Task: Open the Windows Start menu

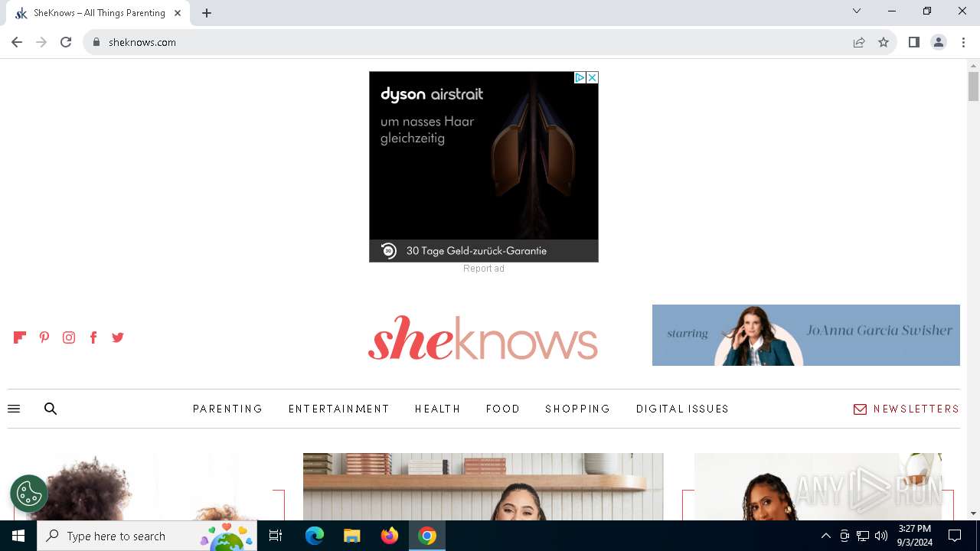Action: point(18,536)
